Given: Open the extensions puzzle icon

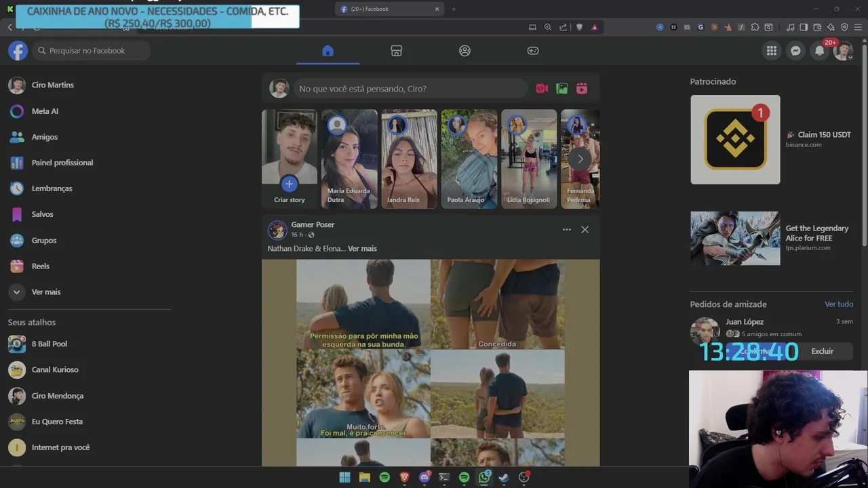Looking at the screenshot, I should (x=755, y=27).
